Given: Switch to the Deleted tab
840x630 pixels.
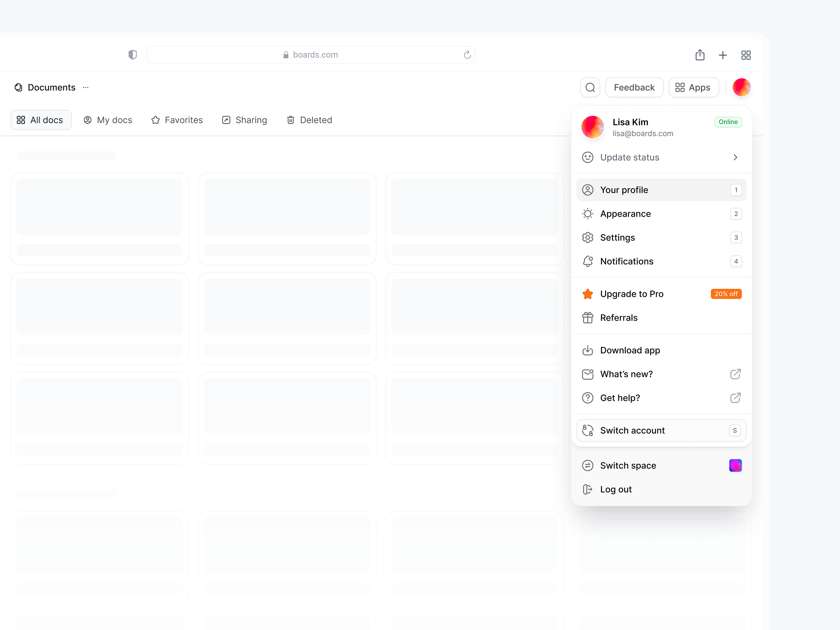Looking at the screenshot, I should pyautogui.click(x=309, y=120).
